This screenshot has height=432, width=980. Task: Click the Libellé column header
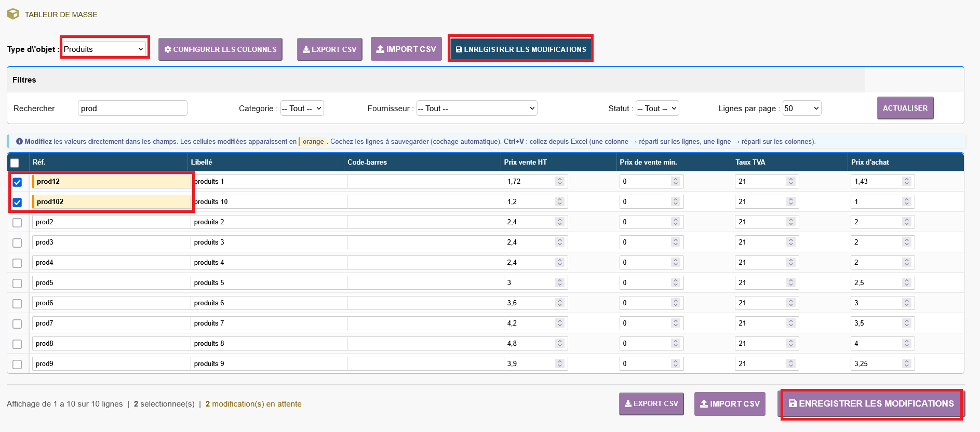202,162
